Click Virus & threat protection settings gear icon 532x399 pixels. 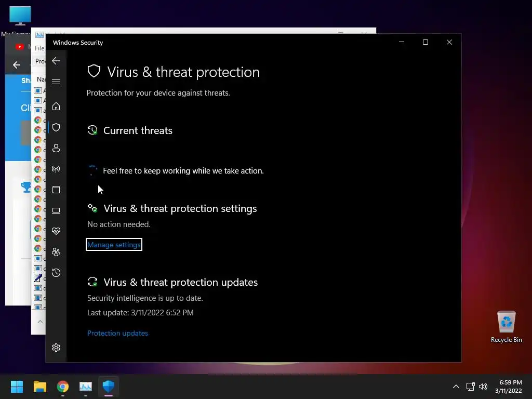click(92, 208)
